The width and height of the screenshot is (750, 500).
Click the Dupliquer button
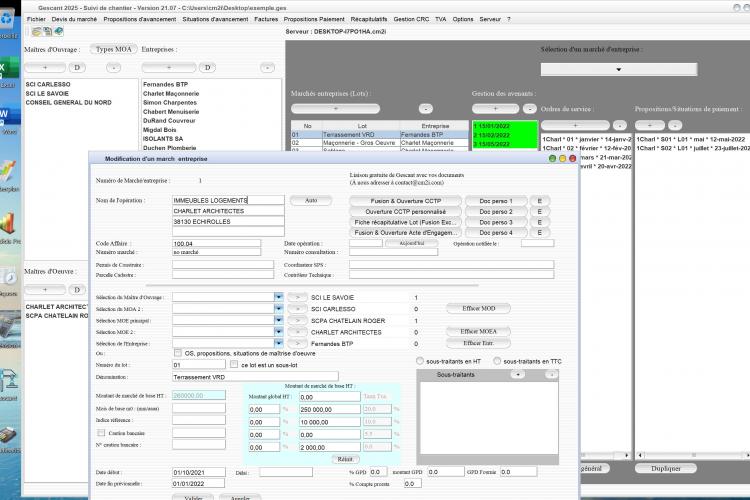(x=665, y=468)
